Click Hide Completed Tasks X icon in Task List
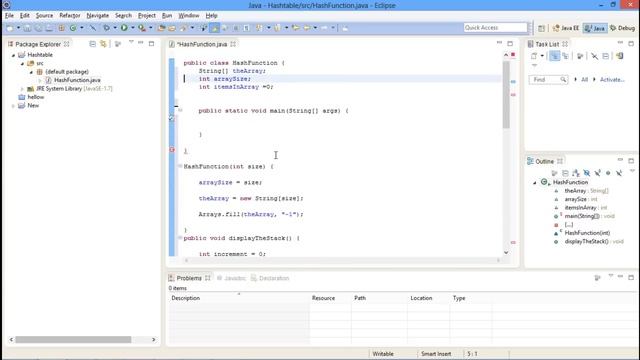The width and height of the screenshot is (640, 360). pyautogui.click(x=594, y=56)
